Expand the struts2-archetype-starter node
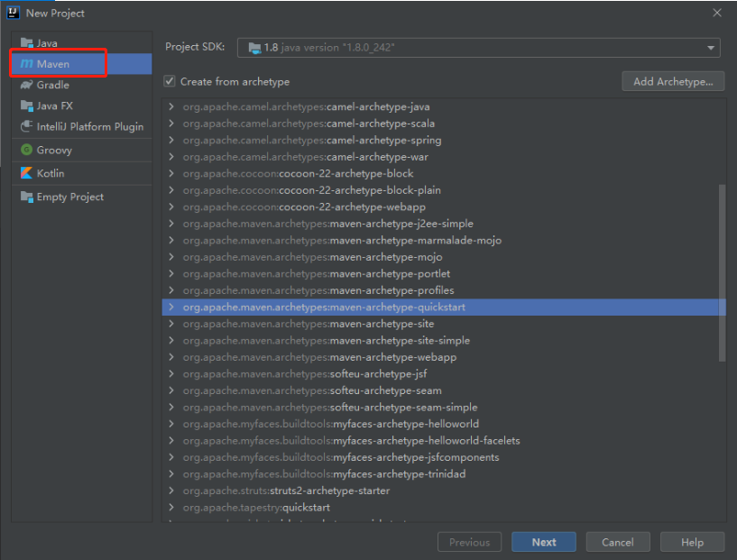The width and height of the screenshot is (737, 560). [171, 491]
